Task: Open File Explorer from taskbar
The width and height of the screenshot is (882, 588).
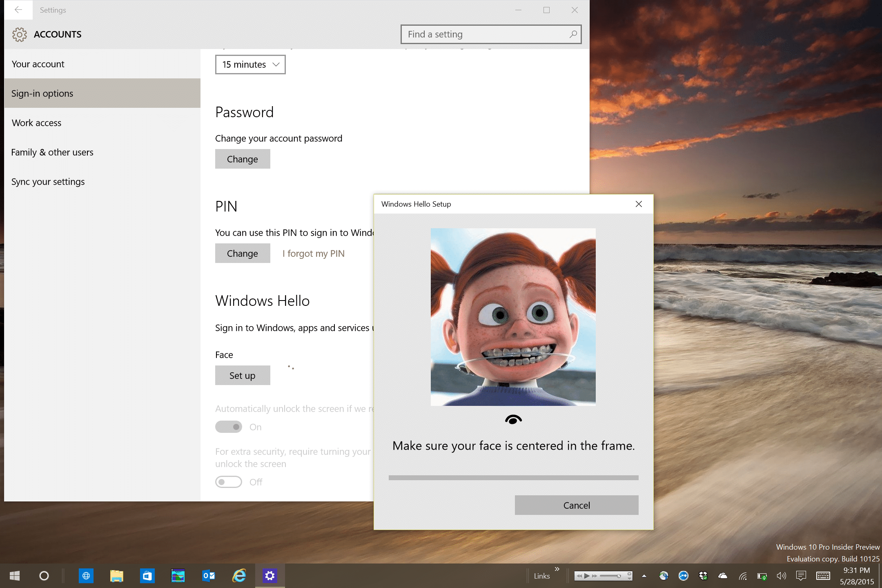Action: (117, 576)
